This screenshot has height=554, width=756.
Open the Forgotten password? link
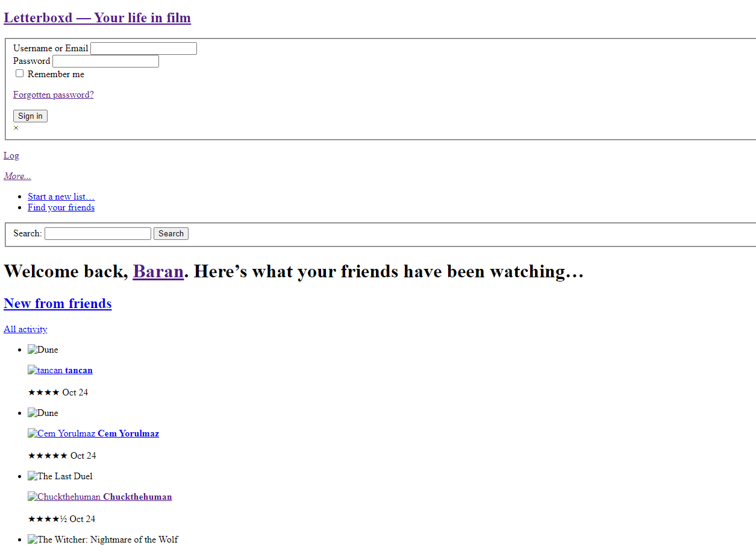click(54, 95)
